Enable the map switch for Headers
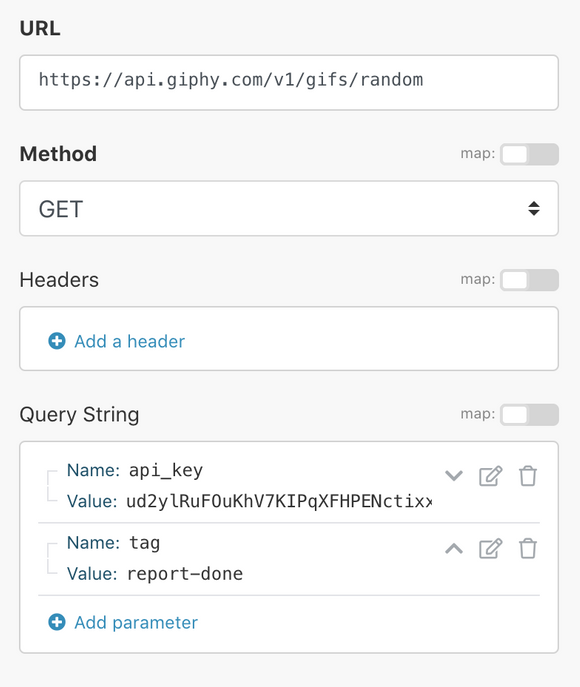This screenshot has width=580, height=687. point(529,280)
